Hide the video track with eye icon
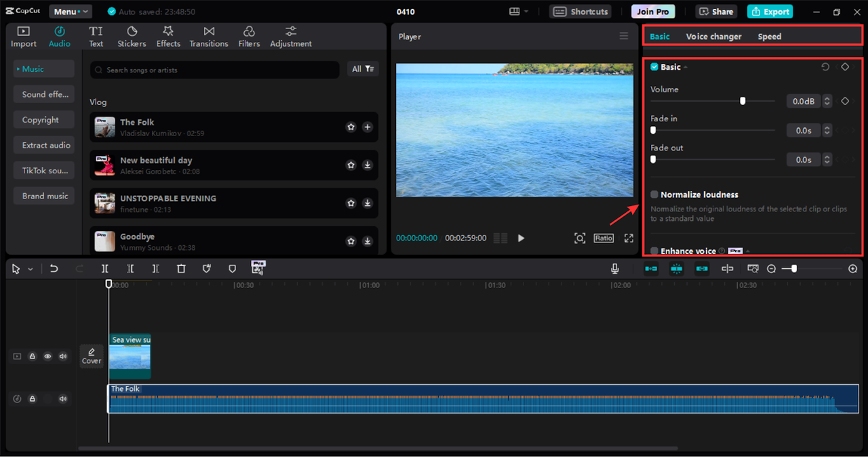The height and width of the screenshot is (458, 868). pos(47,356)
